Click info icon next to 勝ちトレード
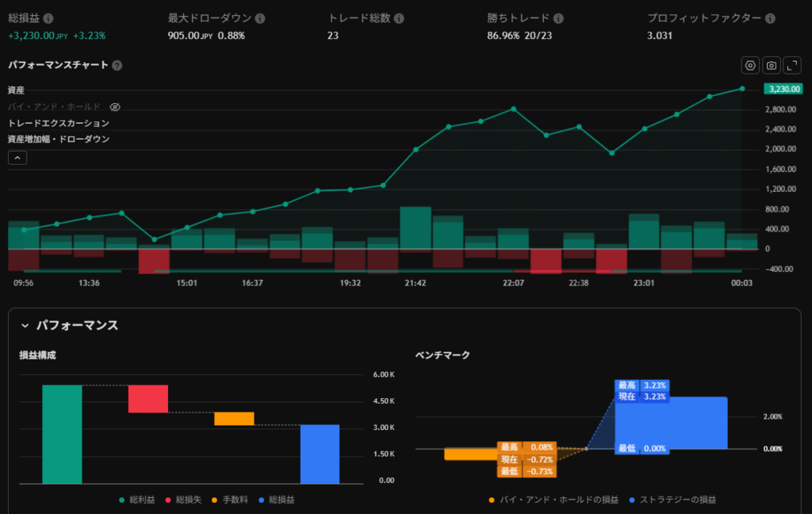The width and height of the screenshot is (812, 514). click(x=558, y=18)
